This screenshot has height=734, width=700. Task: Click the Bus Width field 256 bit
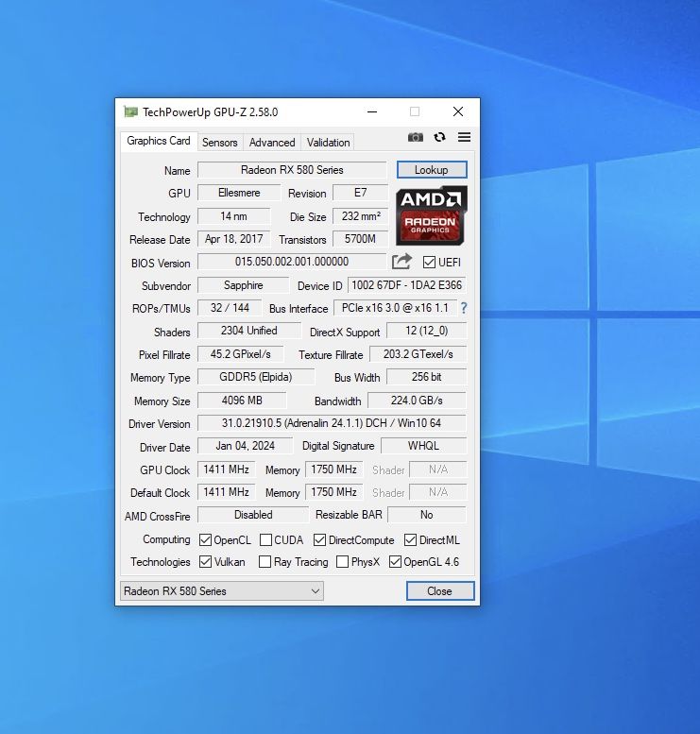point(427,377)
